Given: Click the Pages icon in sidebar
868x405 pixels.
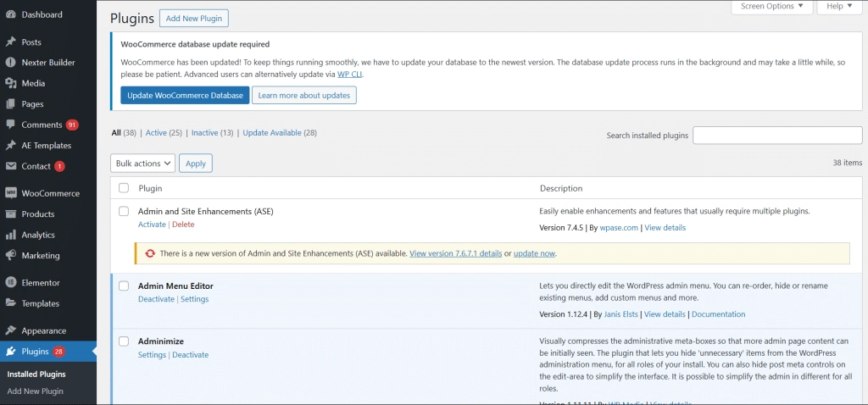Looking at the screenshot, I should coord(10,104).
